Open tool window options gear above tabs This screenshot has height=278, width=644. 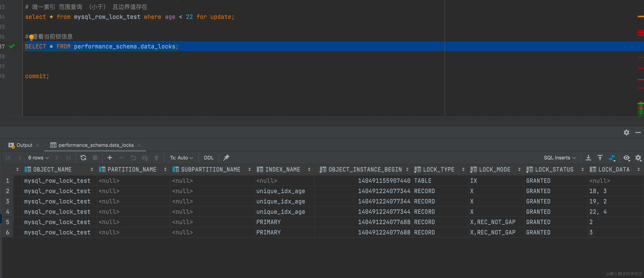coord(626,132)
